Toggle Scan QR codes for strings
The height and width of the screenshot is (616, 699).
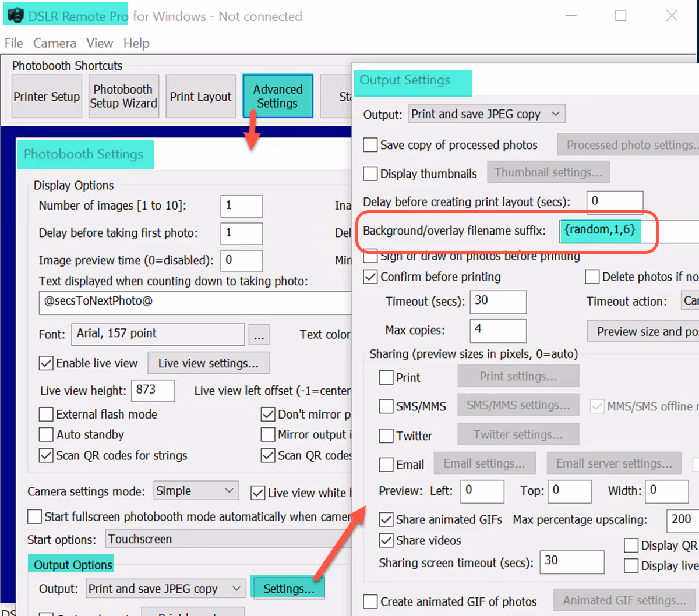click(46, 455)
